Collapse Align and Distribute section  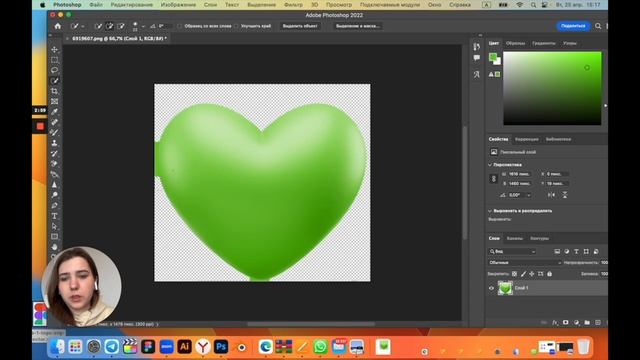pyautogui.click(x=490, y=211)
